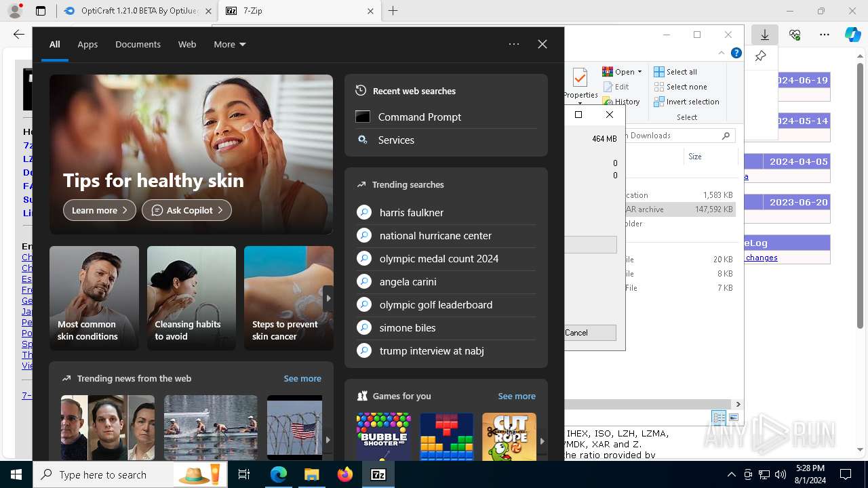Show hidden system tray icons

point(731,474)
